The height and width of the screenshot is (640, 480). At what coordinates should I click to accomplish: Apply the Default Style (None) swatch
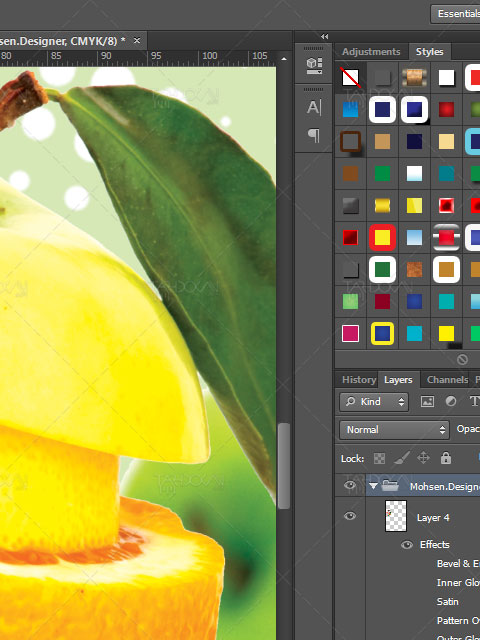click(x=350, y=77)
